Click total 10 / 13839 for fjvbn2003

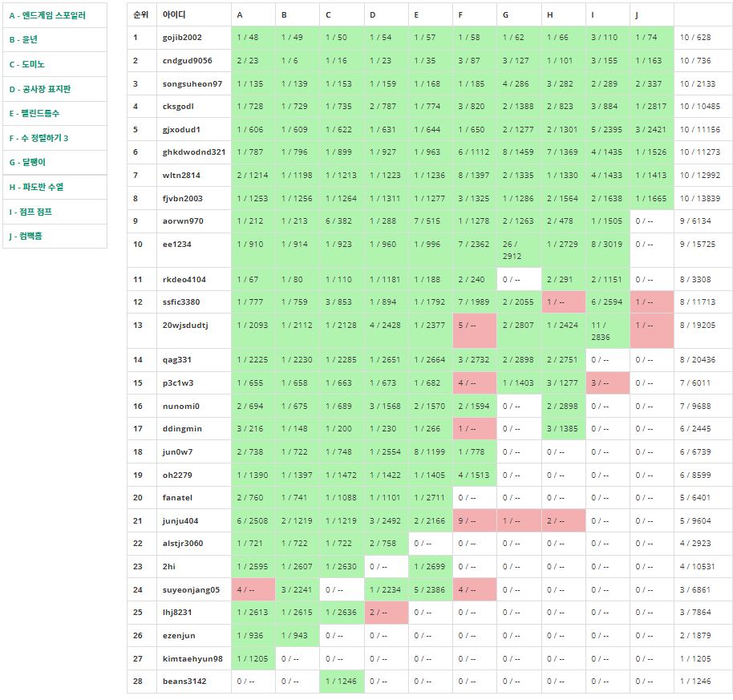700,199
